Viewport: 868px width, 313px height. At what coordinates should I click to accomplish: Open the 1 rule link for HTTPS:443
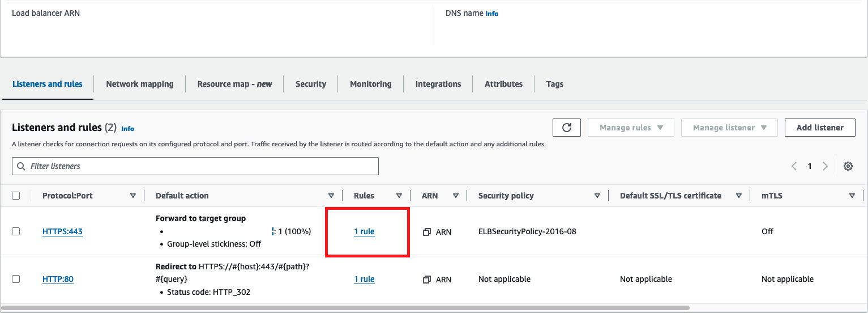364,231
